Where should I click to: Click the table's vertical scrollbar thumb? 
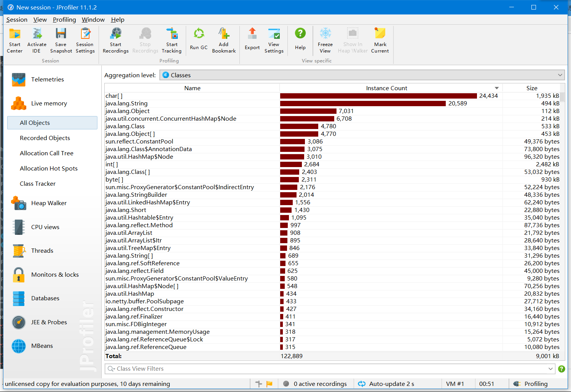click(562, 97)
